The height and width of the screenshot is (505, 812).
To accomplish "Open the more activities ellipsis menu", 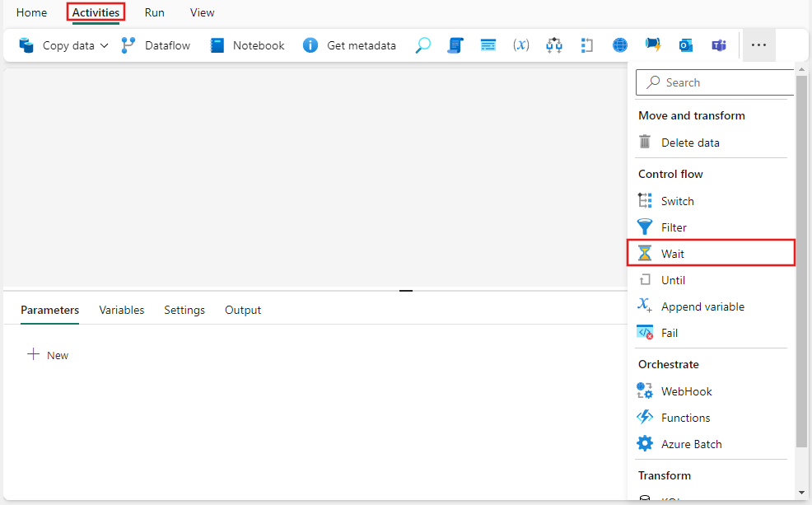I will coord(758,45).
